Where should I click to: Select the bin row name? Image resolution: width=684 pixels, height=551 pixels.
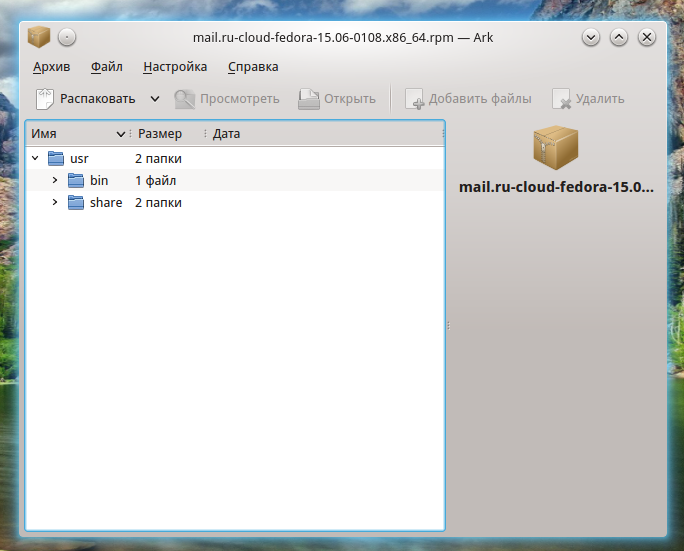point(99,181)
